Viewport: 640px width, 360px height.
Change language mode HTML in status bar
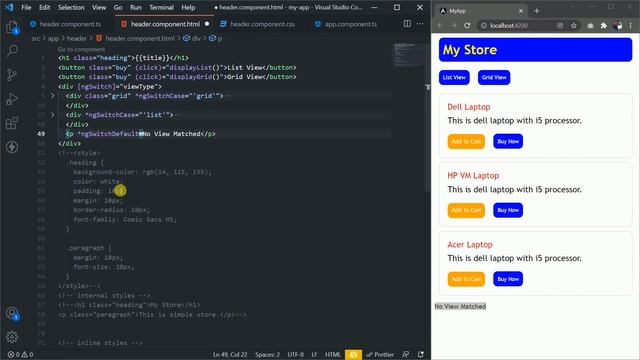tap(332, 354)
